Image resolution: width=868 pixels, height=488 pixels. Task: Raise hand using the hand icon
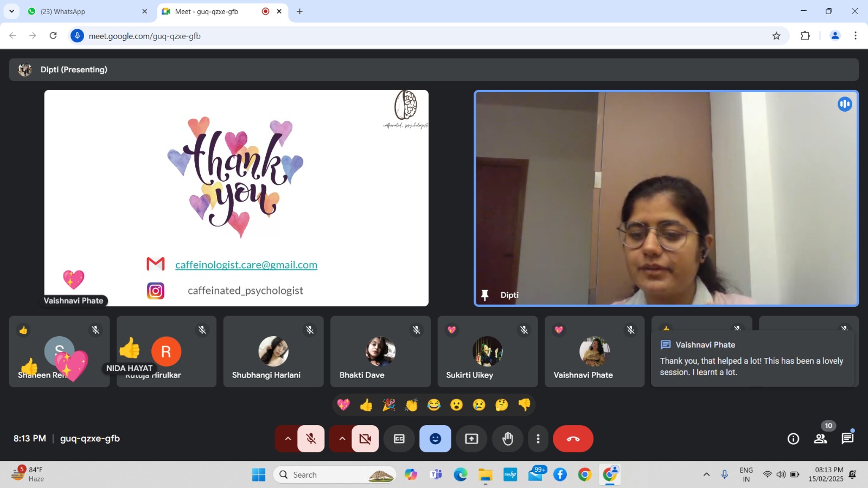coord(507,439)
